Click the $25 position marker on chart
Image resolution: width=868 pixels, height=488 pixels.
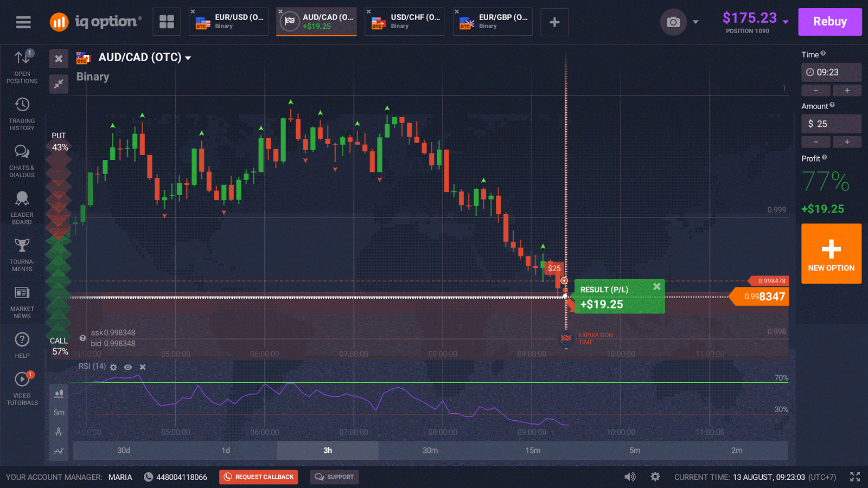tap(554, 268)
